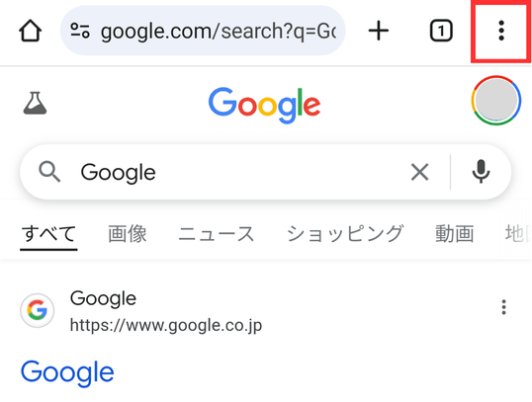Viewport: 532px width, 402px height.
Task: Open site settings icon in address bar
Action: [x=80, y=31]
